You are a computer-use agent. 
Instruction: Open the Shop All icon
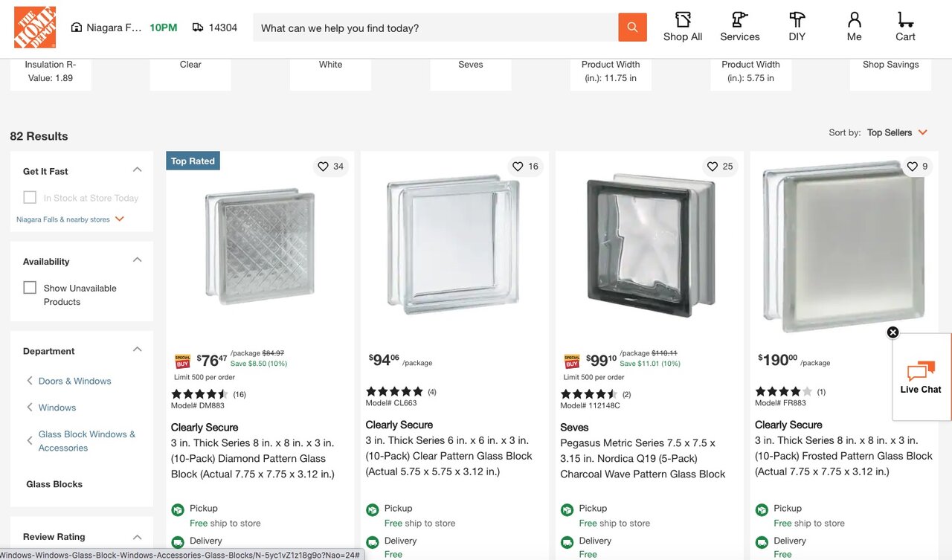[682, 28]
